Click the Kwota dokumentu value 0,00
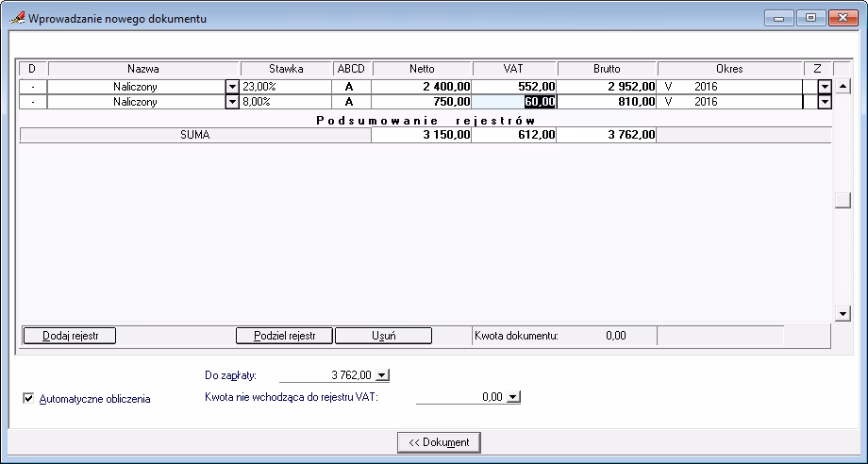Viewport: 868px width, 464px height. tap(615, 336)
